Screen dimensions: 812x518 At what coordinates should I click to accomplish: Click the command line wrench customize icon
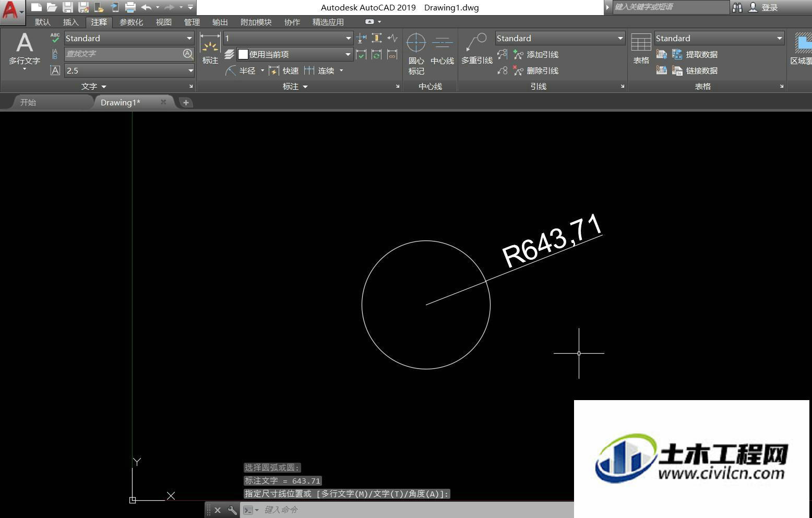pyautogui.click(x=232, y=510)
